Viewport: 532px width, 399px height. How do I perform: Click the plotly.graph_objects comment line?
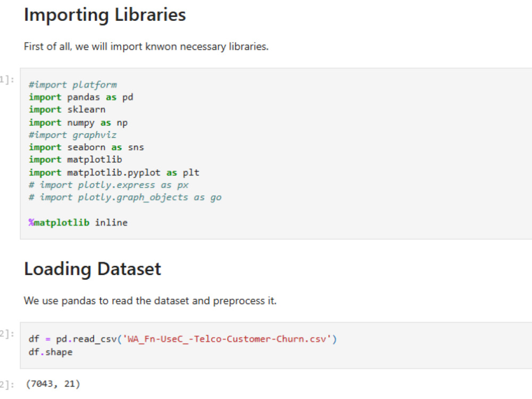tap(125, 197)
